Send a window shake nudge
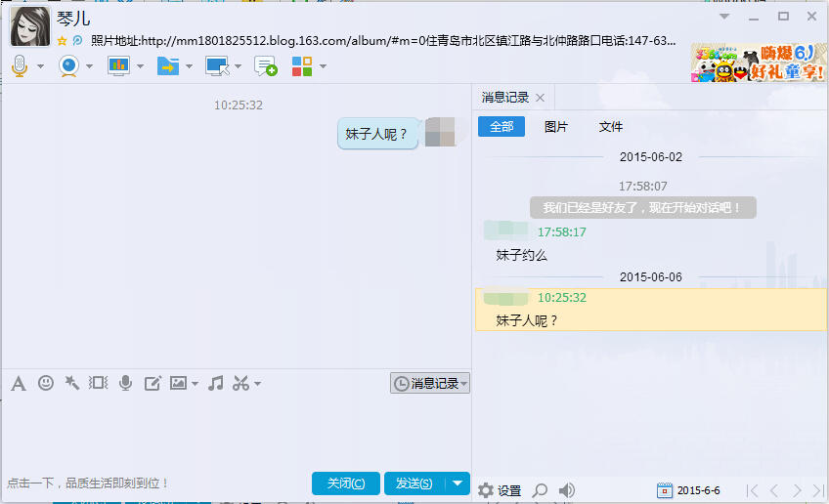829x504 pixels. click(x=71, y=383)
